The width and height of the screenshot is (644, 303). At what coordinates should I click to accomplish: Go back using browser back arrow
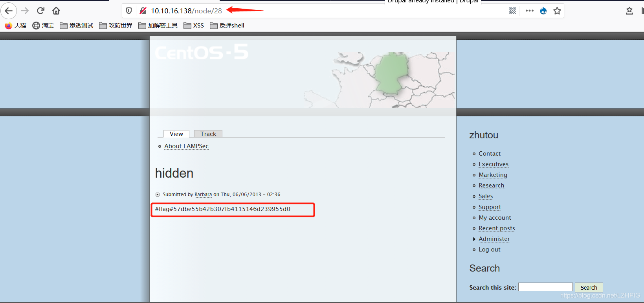click(9, 11)
